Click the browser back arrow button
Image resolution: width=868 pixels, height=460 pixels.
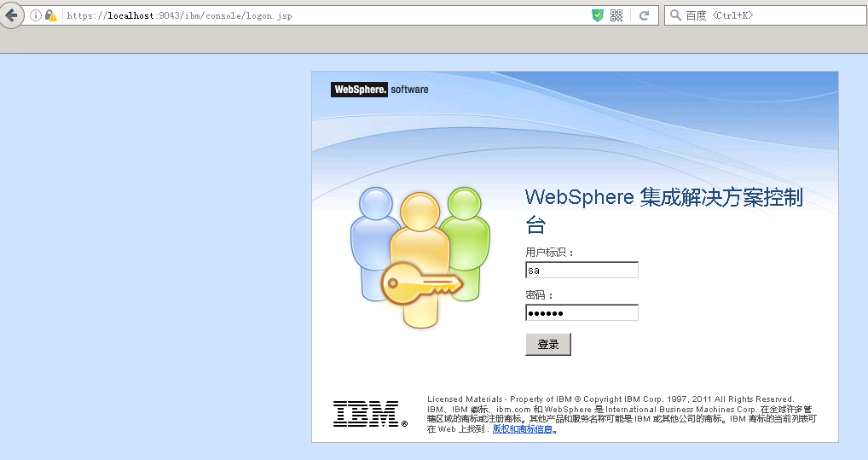point(11,15)
